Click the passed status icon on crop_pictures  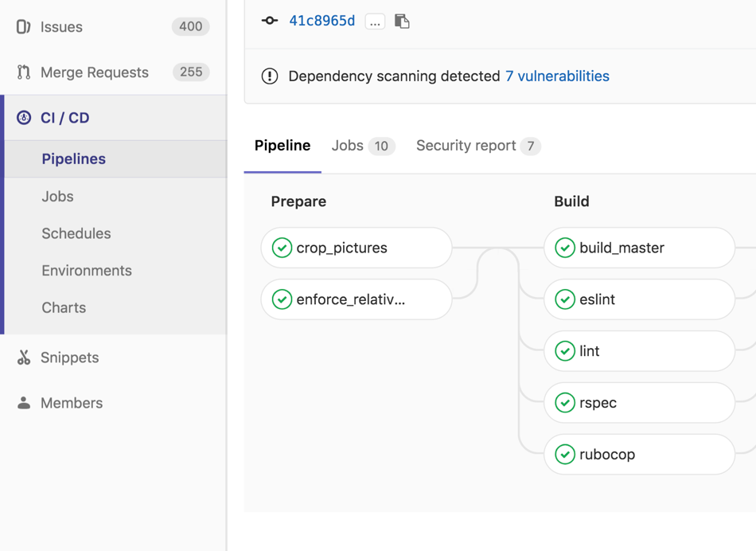point(282,248)
